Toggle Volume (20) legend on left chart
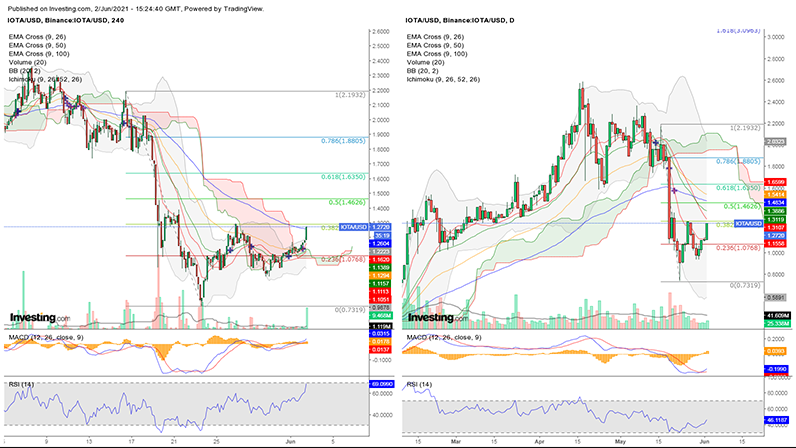796x448 pixels. [x=27, y=62]
